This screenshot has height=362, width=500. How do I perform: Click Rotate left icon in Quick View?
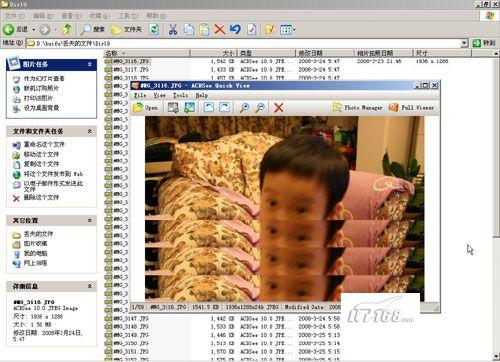point(209,108)
